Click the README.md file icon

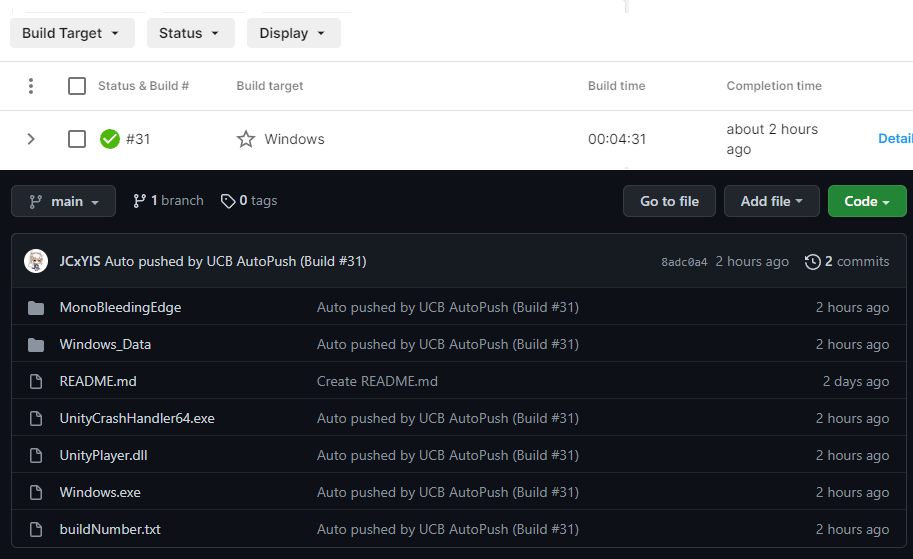click(36, 381)
